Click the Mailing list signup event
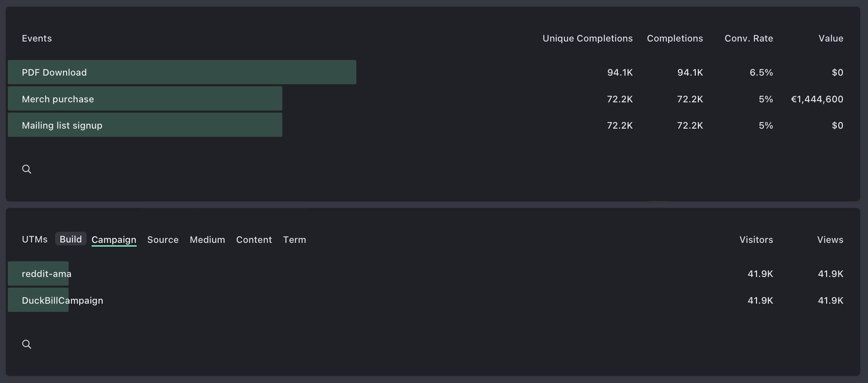868x383 pixels. click(62, 125)
